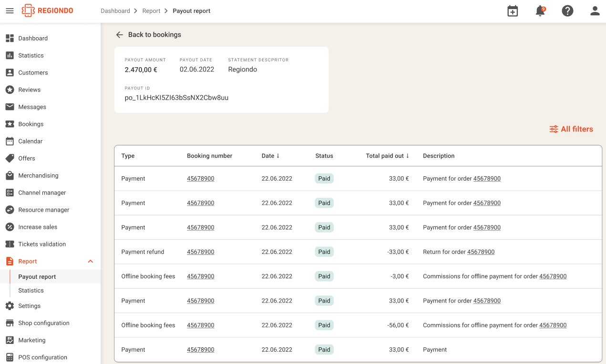The image size is (606, 364).
Task: Go to Report breadcrumb
Action: tap(151, 11)
